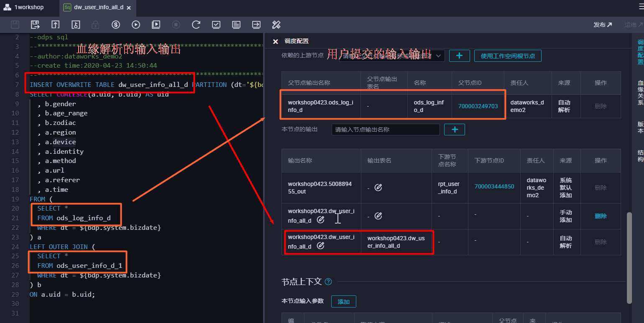Click the dimmed Stop icon in the toolbar
644x323 pixels.
click(x=176, y=25)
